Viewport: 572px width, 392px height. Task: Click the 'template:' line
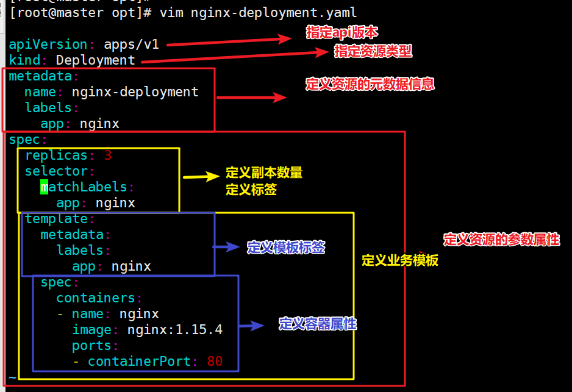[x=60, y=219]
